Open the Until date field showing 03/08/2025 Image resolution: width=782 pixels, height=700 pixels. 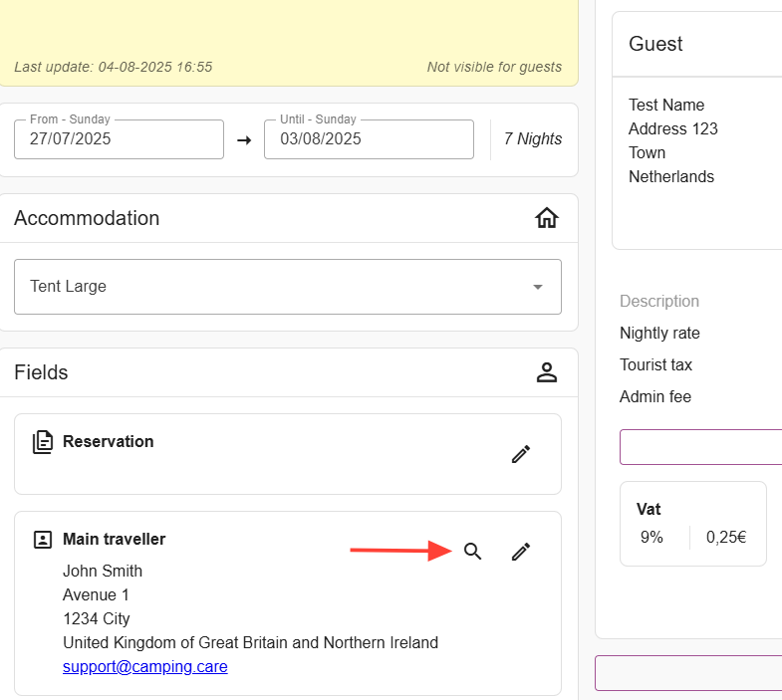368,139
